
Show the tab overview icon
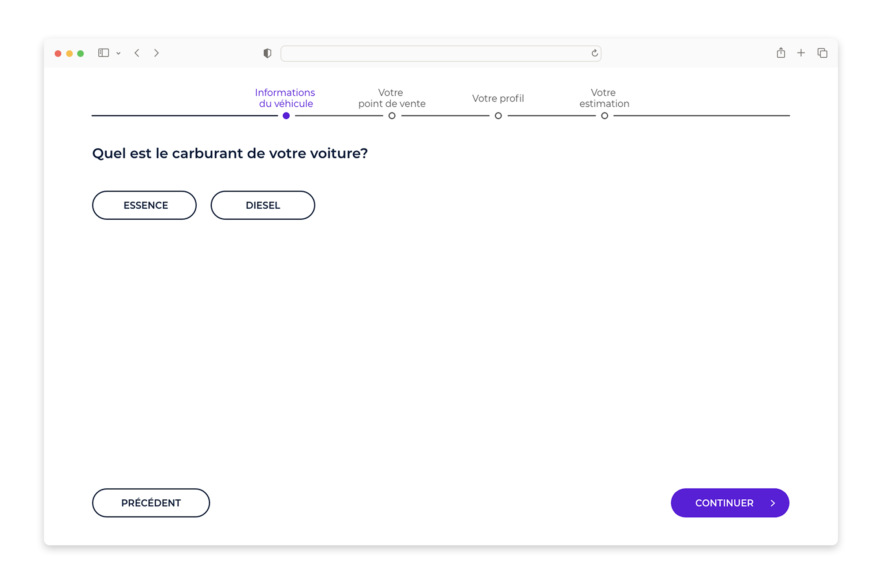pos(822,53)
